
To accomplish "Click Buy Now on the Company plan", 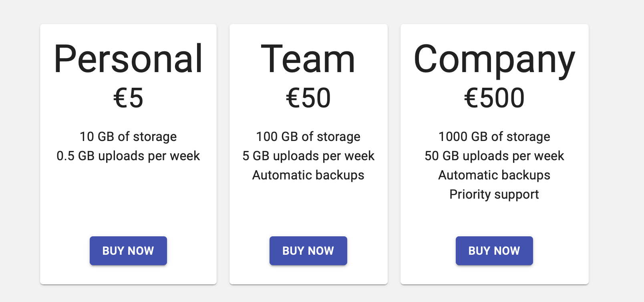I will click(x=494, y=251).
